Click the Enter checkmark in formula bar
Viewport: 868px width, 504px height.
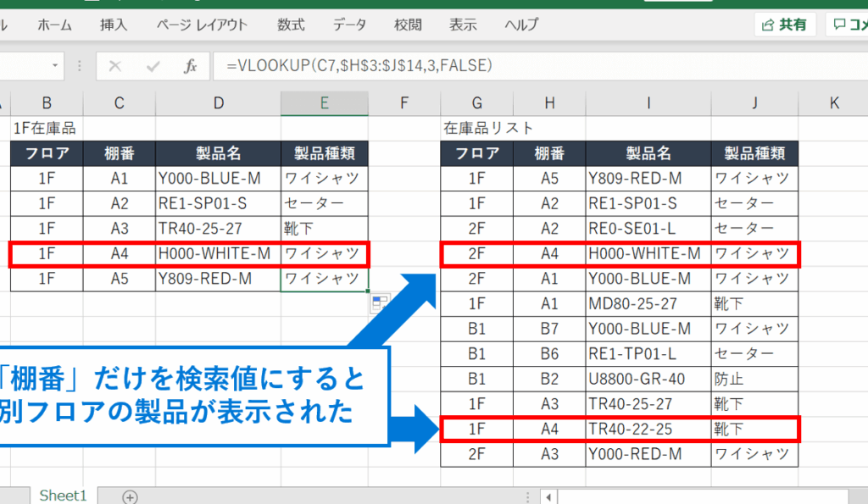pos(153,66)
